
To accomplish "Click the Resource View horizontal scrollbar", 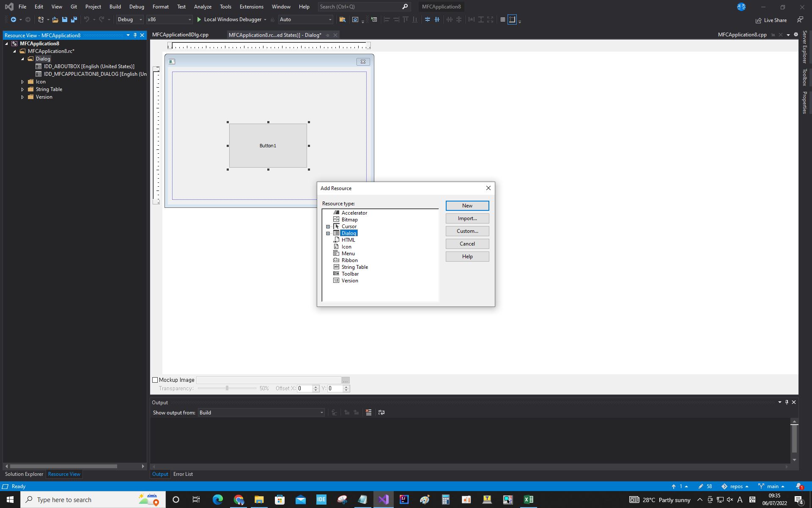I will point(63,466).
